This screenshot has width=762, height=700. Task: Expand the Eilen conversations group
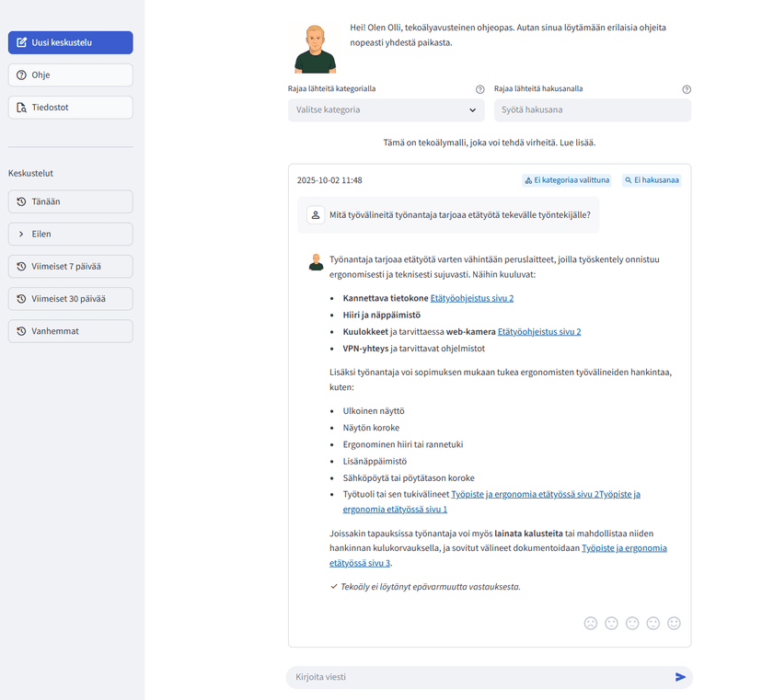pos(70,234)
